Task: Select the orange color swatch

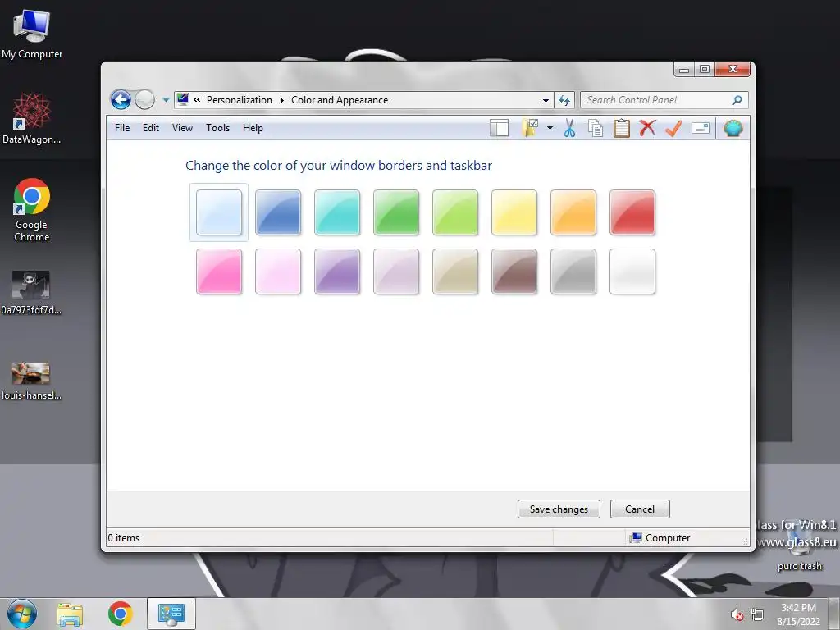Action: pos(573,212)
